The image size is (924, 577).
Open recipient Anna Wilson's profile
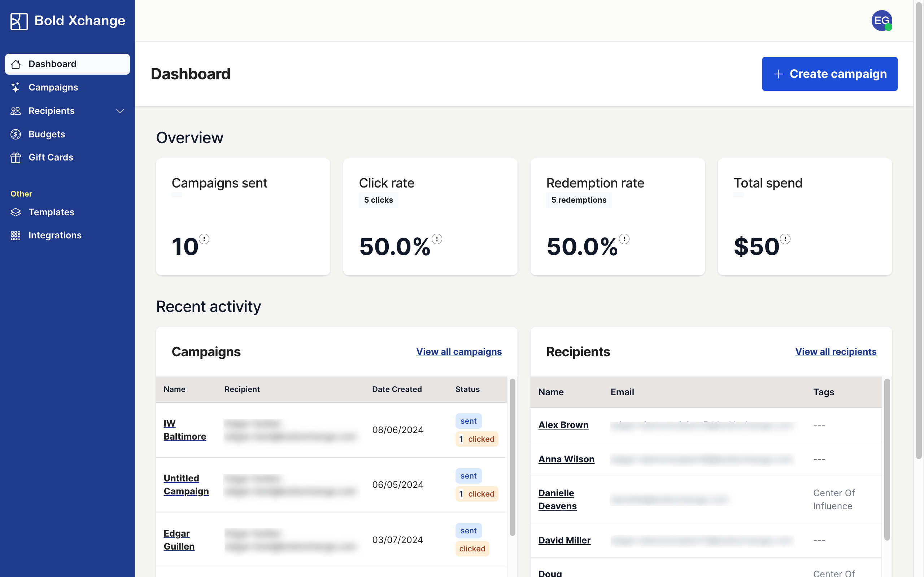pyautogui.click(x=566, y=459)
